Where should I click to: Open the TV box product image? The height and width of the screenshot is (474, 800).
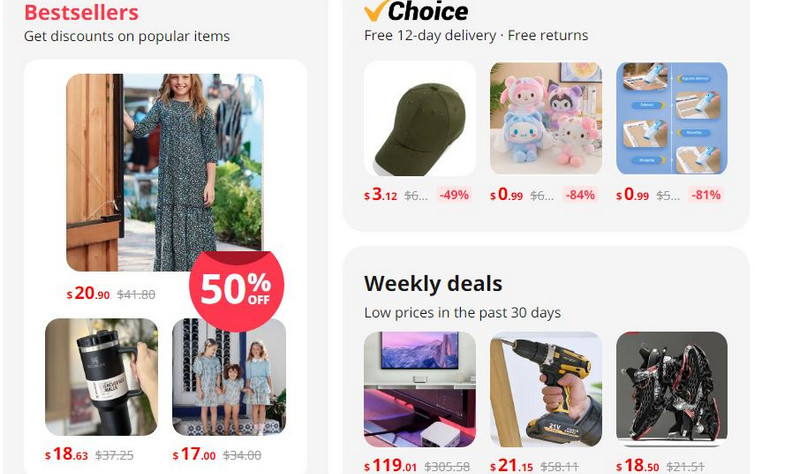(x=419, y=389)
